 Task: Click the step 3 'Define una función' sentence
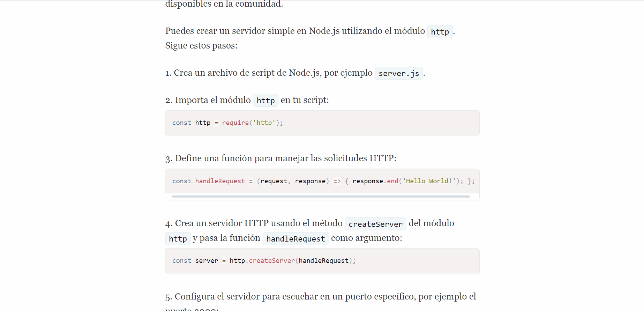285,158
